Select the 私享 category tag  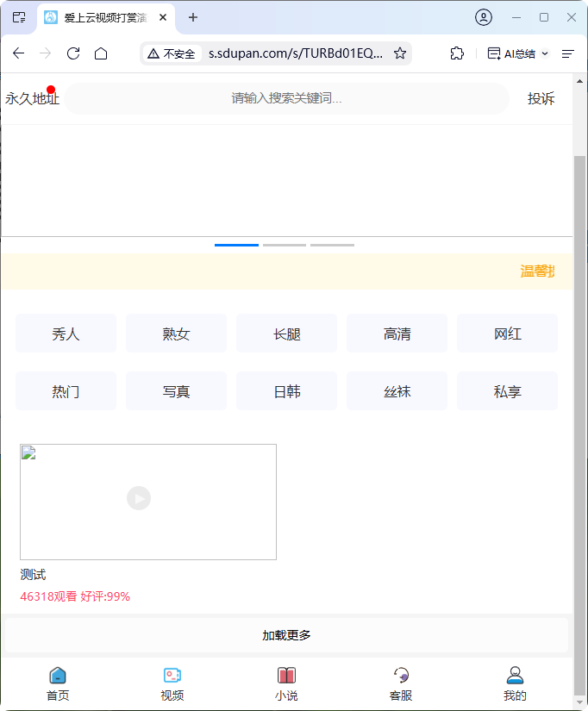point(507,391)
